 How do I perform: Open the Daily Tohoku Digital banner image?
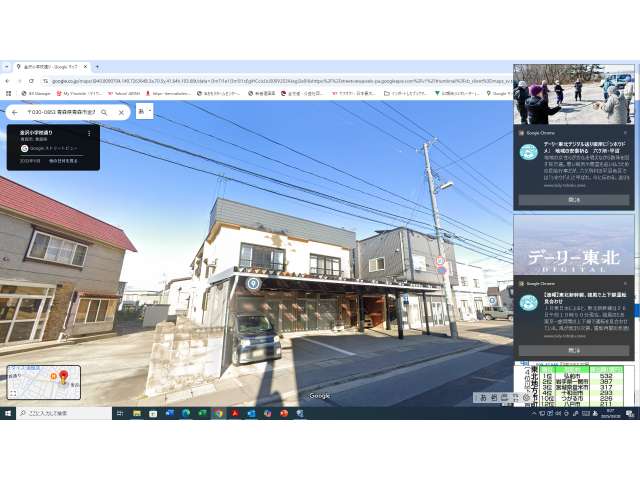574,245
